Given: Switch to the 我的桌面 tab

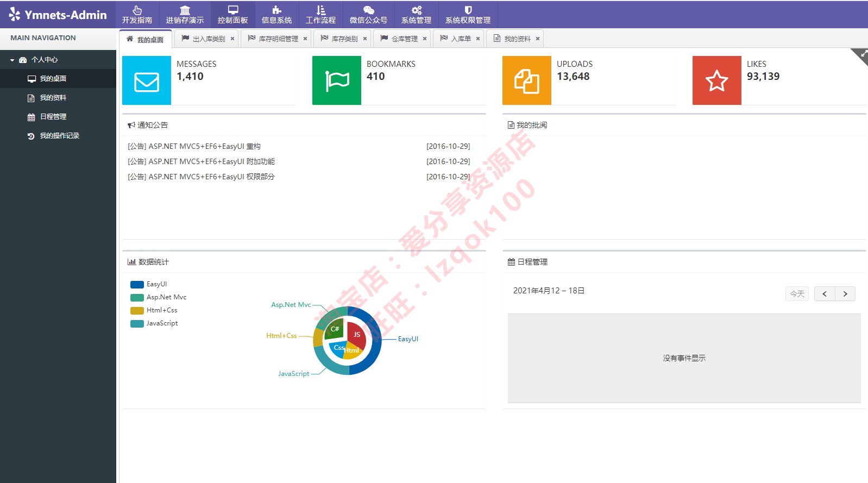Looking at the screenshot, I should pyautogui.click(x=145, y=39).
